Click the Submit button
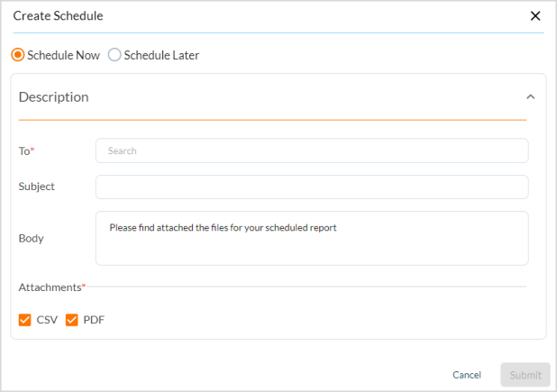 point(525,375)
